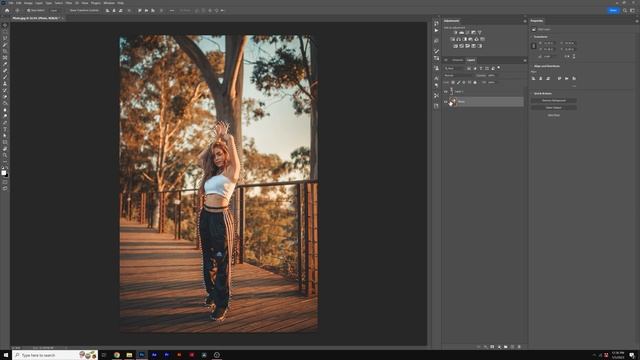The width and height of the screenshot is (640, 360).
Task: Open the search icon beside Share
Action: (x=625, y=10)
